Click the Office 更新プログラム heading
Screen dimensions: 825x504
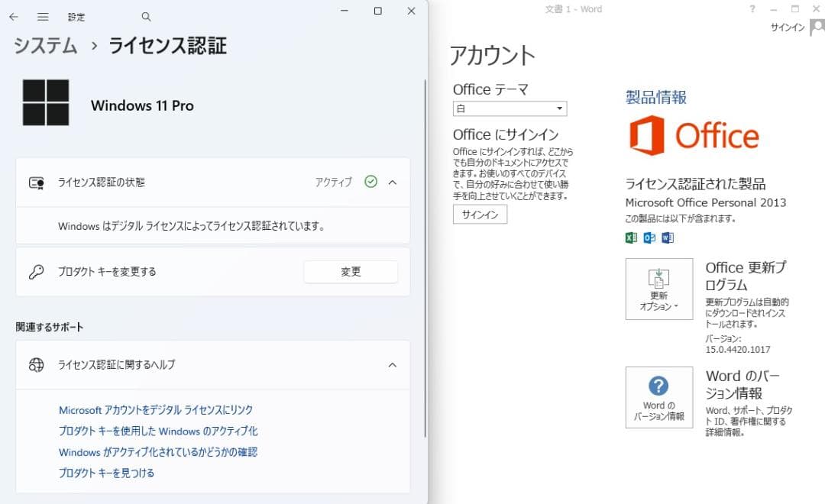click(746, 276)
